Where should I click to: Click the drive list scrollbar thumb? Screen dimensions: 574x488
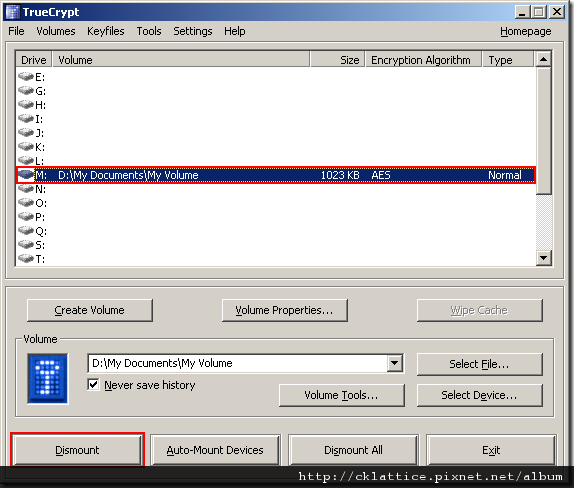click(x=544, y=131)
